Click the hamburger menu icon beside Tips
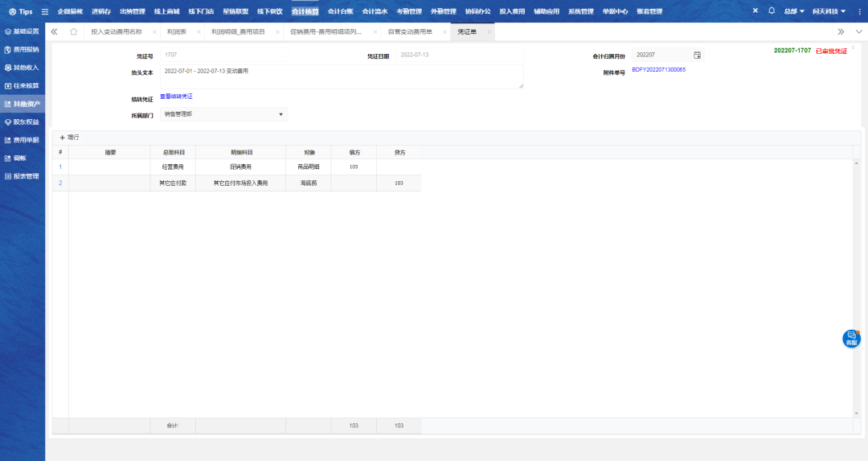Image resolution: width=868 pixels, height=461 pixels. point(45,12)
